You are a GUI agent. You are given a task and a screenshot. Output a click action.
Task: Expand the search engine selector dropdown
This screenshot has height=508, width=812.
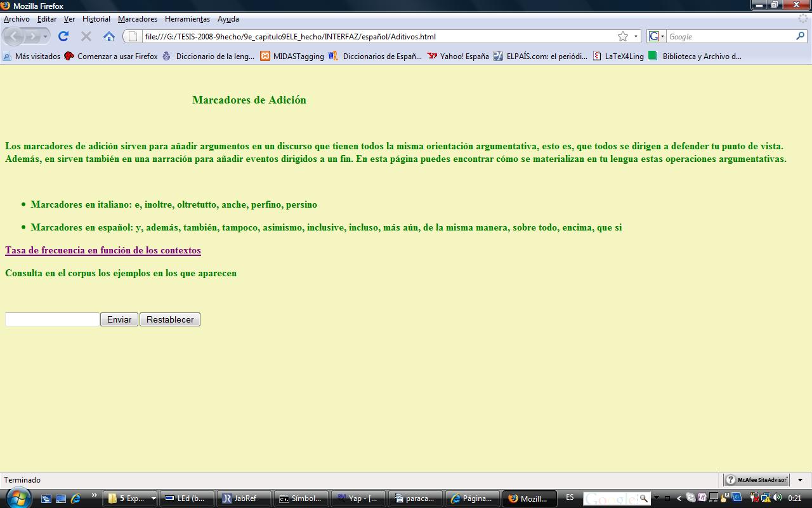pyautogui.click(x=657, y=36)
